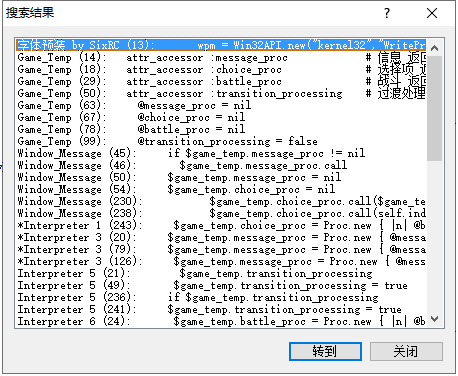Select *Interpreter 3 (20) result row

coord(221,237)
